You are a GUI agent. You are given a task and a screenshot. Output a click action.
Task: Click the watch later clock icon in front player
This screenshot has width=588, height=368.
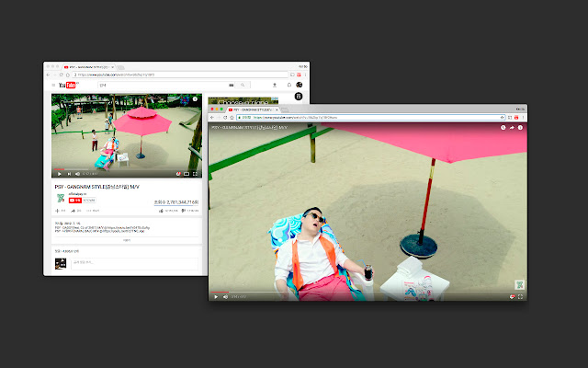pos(503,128)
